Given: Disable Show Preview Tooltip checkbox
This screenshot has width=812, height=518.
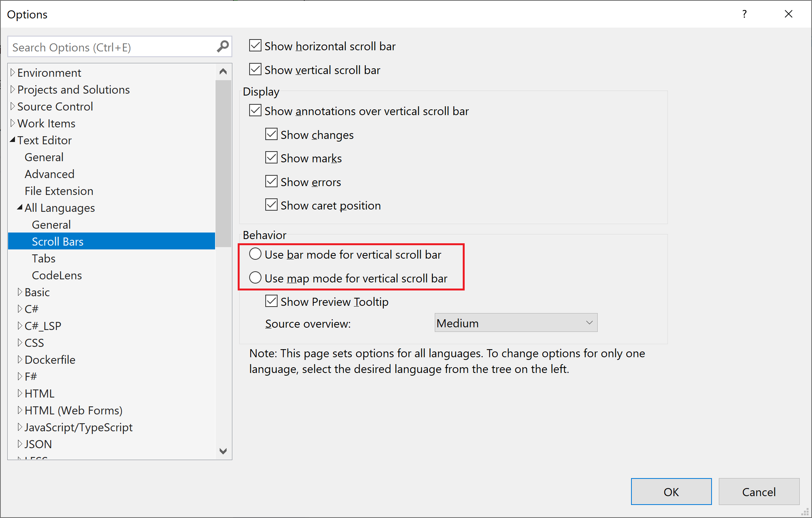Looking at the screenshot, I should click(x=271, y=301).
